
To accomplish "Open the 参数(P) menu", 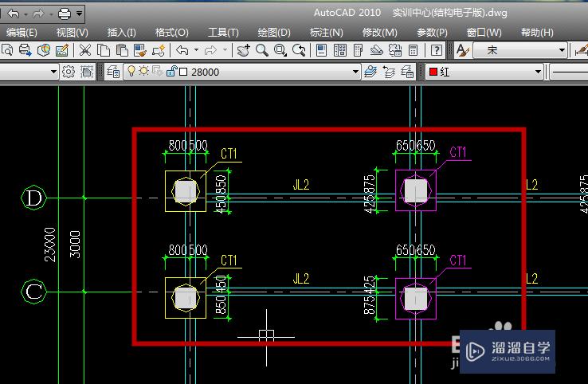I will click(x=432, y=33).
